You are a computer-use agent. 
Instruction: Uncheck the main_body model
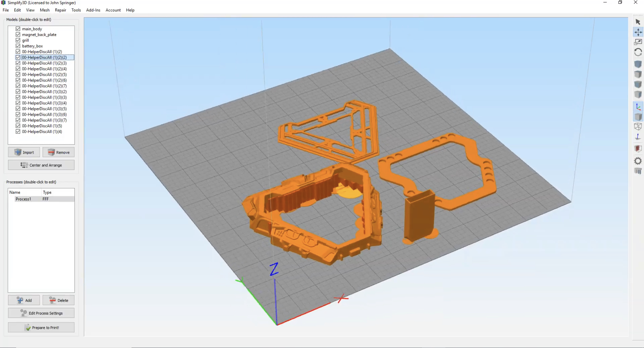pos(18,29)
